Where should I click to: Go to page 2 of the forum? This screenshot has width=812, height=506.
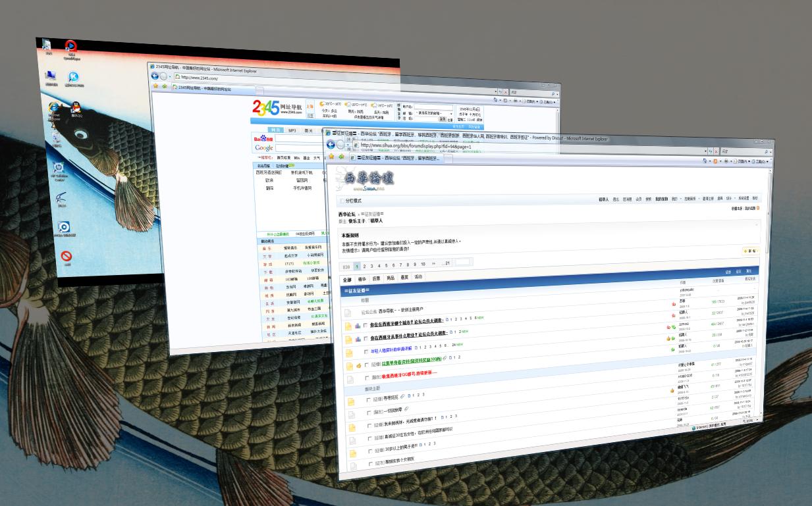point(364,266)
